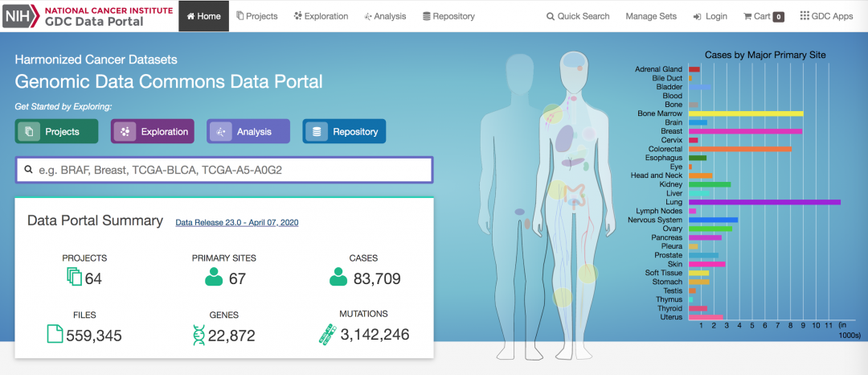
Task: Click the search input field
Action: [224, 170]
